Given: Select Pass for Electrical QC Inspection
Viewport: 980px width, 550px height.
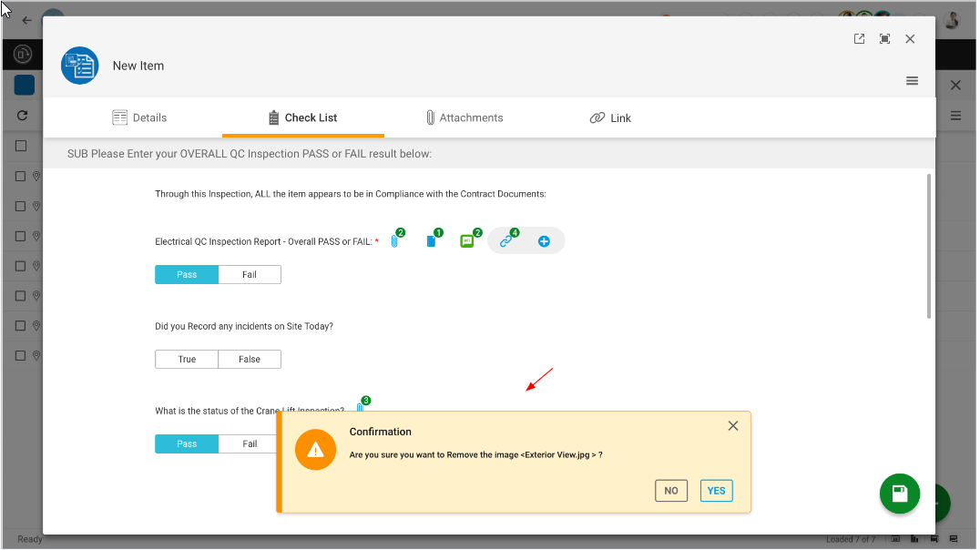Looking at the screenshot, I should tap(187, 274).
